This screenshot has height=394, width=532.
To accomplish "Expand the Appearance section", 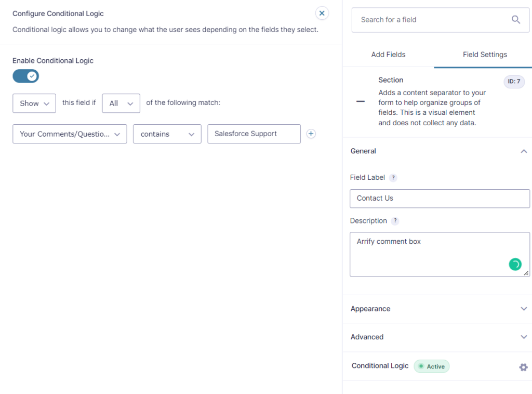I will point(523,309).
